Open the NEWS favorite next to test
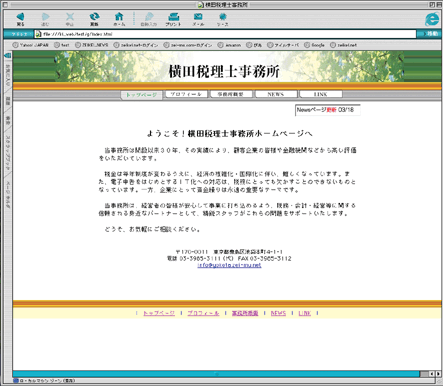The width and height of the screenshot is (443, 386). pos(92,45)
